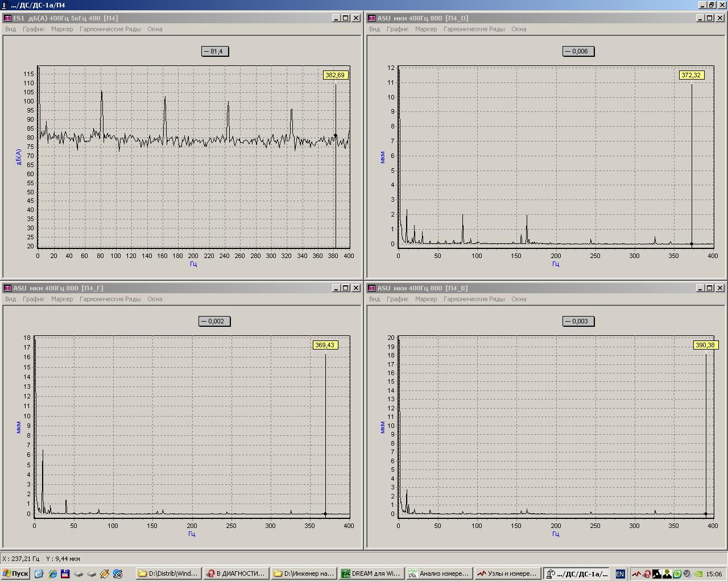Click the 0,006 value box in [П4_О] window
The width and height of the screenshot is (728, 582).
pos(578,51)
